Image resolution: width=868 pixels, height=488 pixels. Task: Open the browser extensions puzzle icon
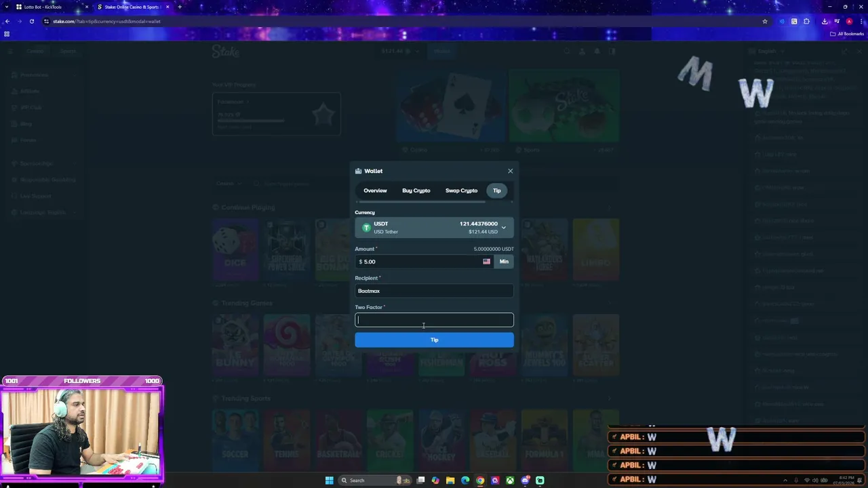pyautogui.click(x=806, y=21)
